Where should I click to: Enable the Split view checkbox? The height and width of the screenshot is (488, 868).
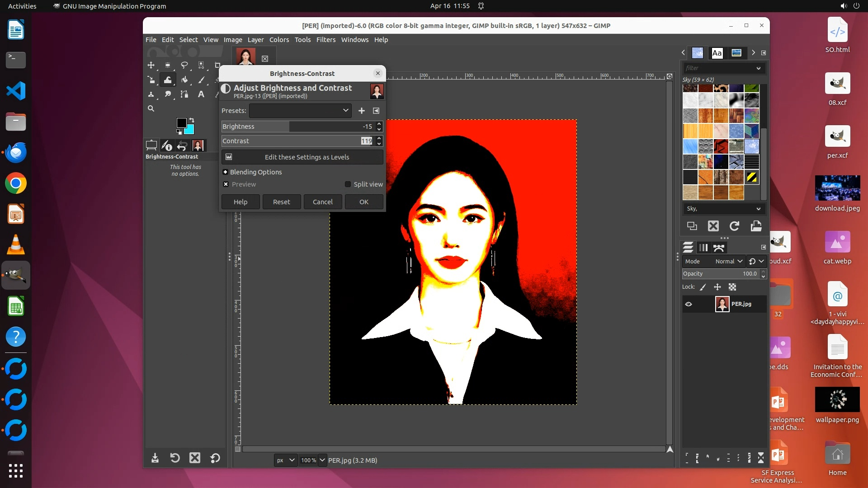coord(348,184)
